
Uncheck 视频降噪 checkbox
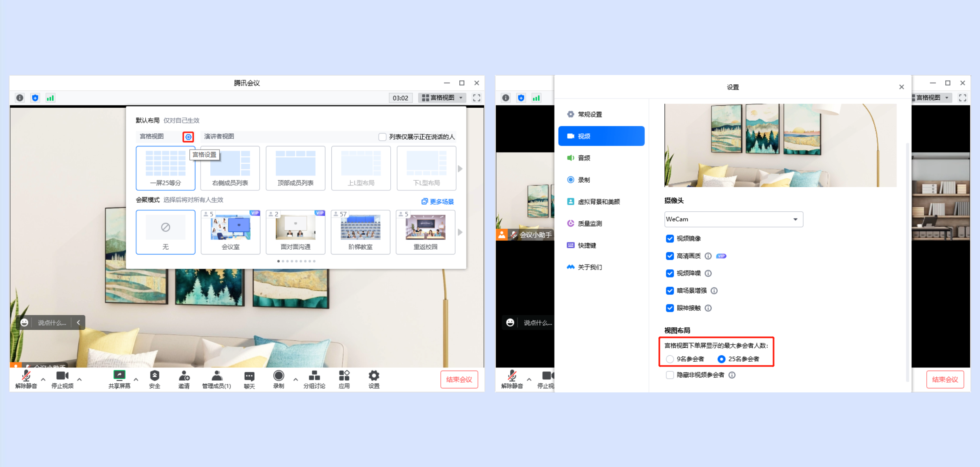pos(670,273)
